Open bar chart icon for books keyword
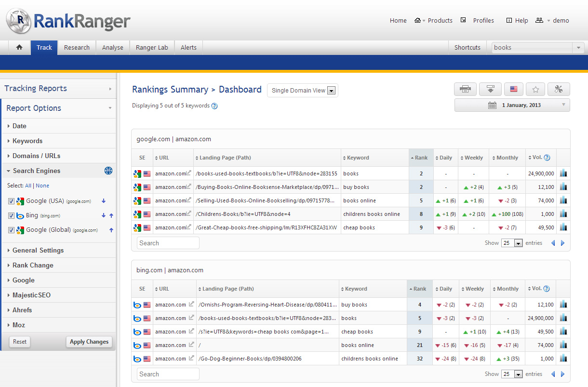588x387 pixels. pos(563,173)
